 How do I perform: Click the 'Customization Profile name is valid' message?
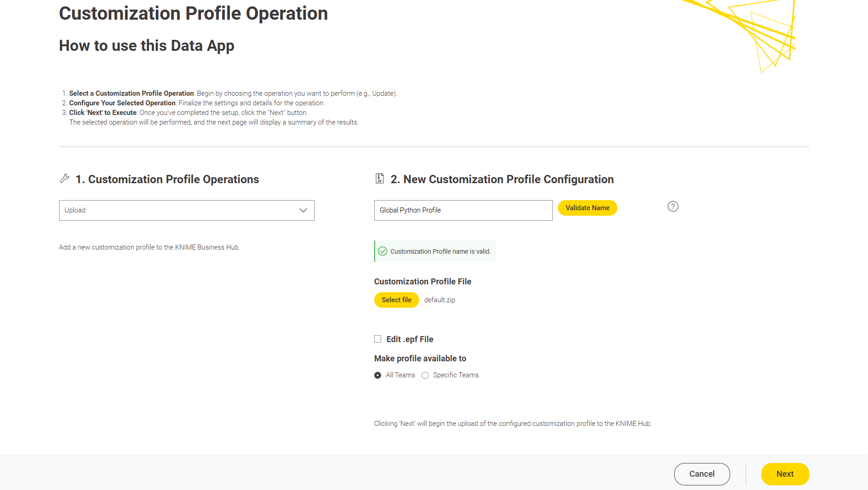(440, 251)
